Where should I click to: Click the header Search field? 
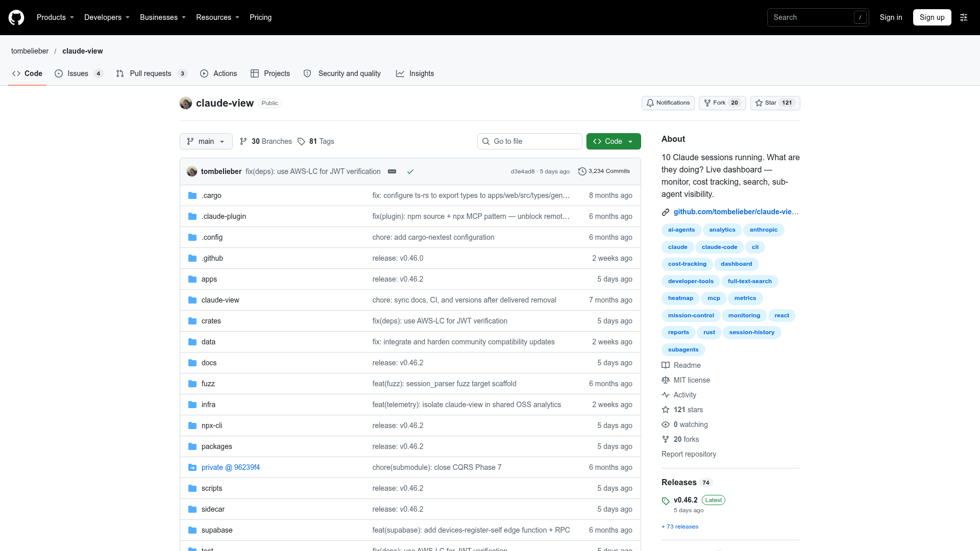pos(818,17)
